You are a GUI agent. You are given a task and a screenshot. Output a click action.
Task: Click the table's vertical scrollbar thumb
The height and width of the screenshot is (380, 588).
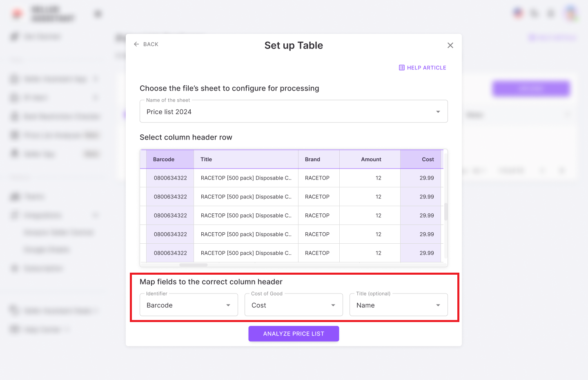click(446, 211)
